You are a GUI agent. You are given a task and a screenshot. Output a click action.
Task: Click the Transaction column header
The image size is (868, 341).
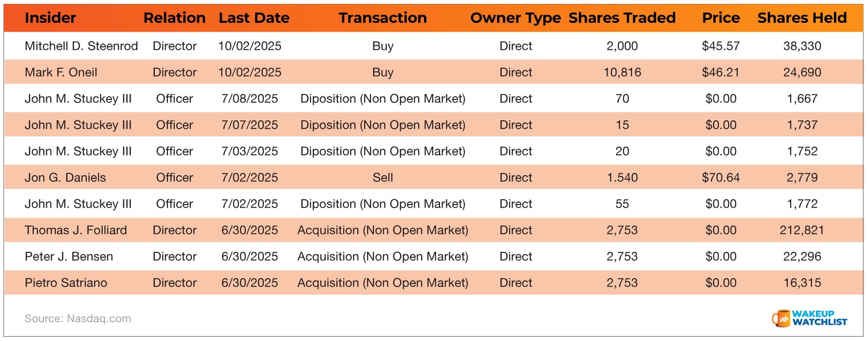(383, 18)
